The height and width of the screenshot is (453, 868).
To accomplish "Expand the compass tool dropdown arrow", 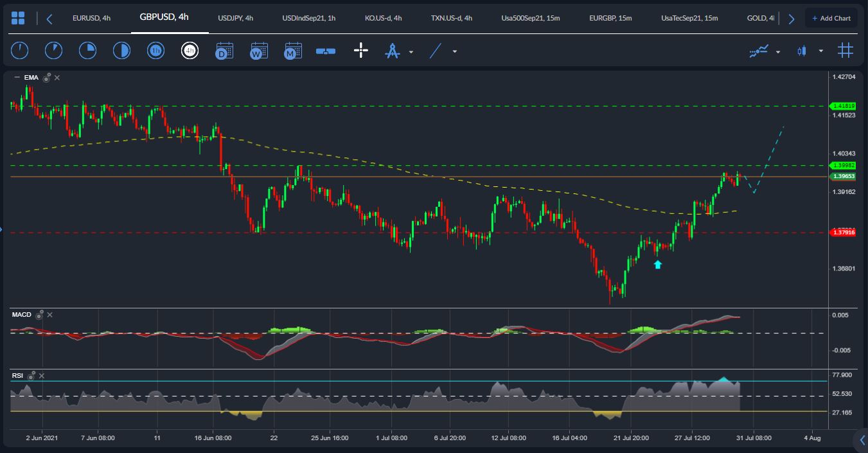I will coord(411,51).
